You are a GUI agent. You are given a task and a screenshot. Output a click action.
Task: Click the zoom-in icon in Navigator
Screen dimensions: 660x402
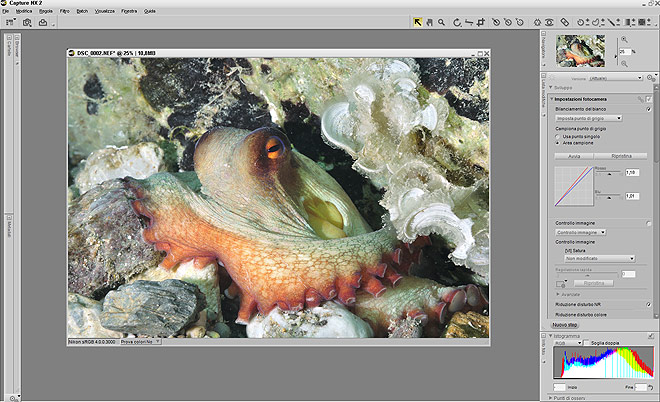pyautogui.click(x=624, y=40)
